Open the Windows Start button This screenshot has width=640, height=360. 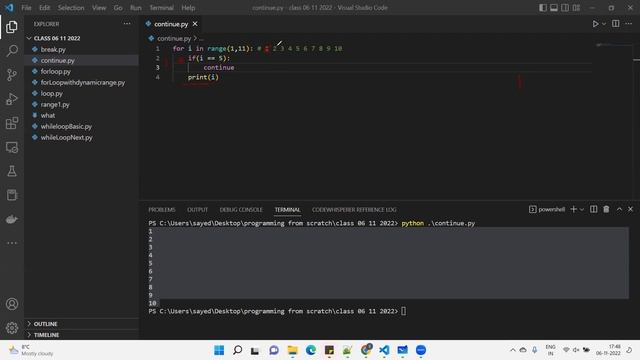click(219, 350)
